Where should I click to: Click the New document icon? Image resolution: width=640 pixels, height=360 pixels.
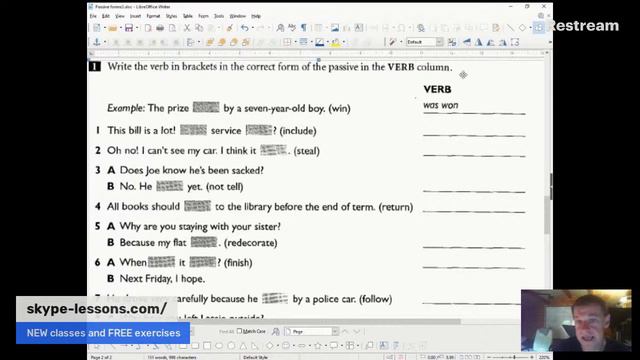97,28
